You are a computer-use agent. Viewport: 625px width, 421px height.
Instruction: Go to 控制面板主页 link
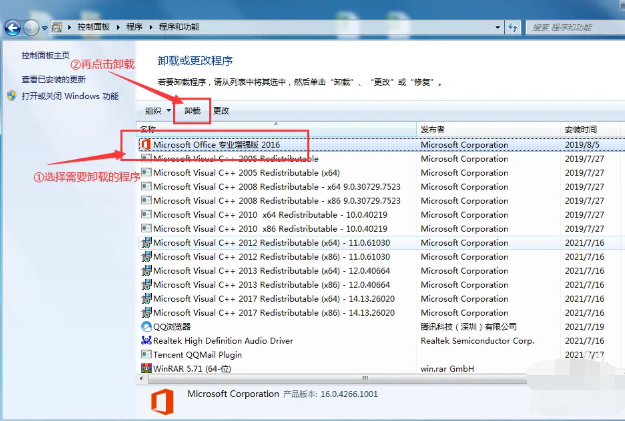46,55
